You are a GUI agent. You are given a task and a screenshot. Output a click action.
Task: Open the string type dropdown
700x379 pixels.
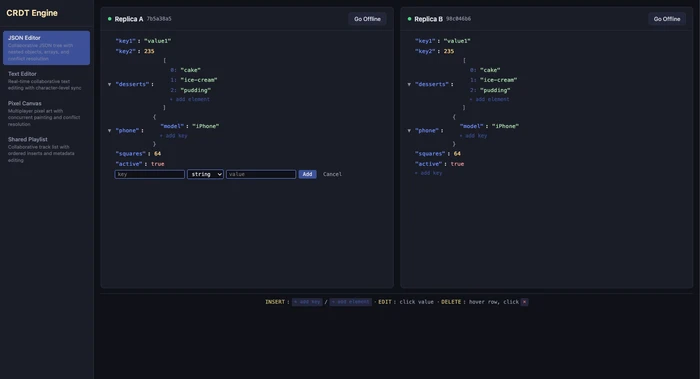205,174
